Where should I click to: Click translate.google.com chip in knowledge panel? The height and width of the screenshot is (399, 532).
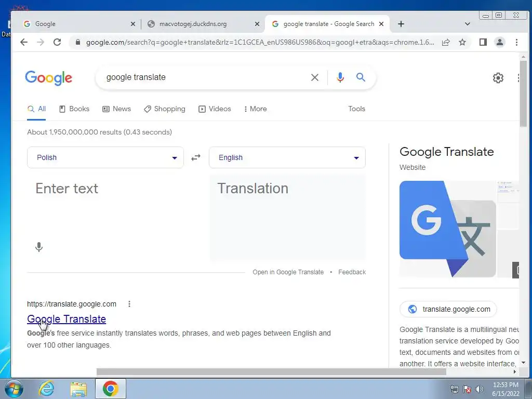pos(448,309)
